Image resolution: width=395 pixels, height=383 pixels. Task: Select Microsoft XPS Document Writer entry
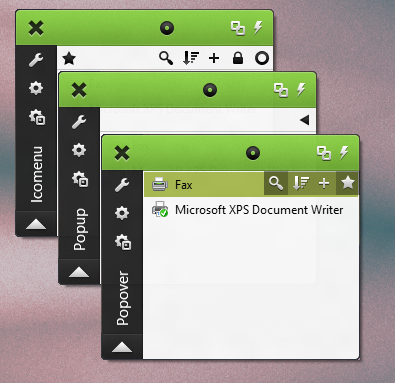coord(251,210)
